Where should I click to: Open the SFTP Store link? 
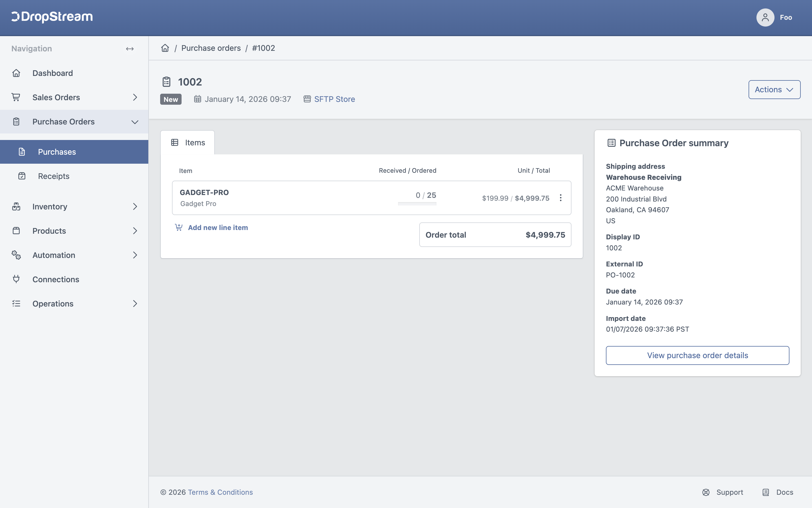coord(335,99)
